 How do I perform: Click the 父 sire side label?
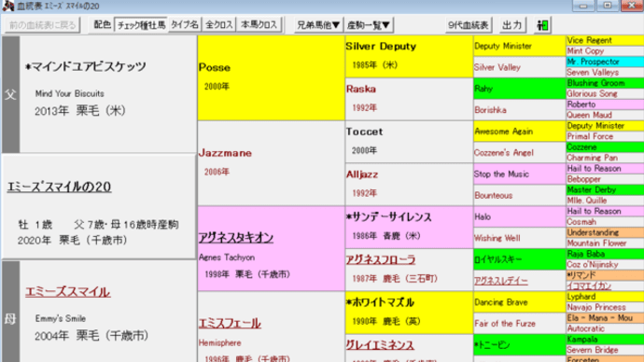point(10,94)
